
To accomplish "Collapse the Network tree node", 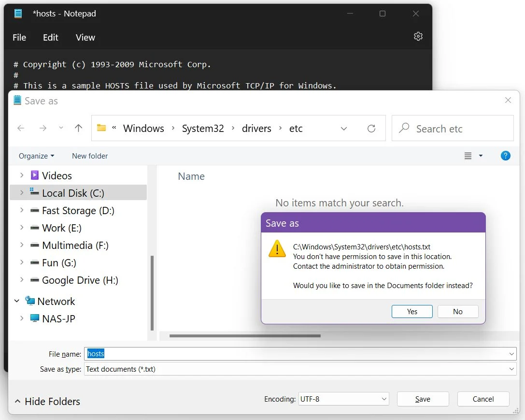I will (17, 301).
